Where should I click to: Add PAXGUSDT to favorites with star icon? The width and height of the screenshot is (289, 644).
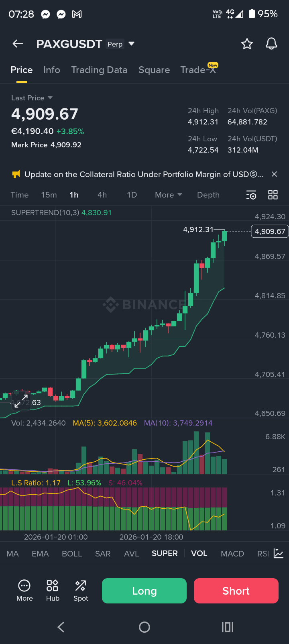pos(247,44)
